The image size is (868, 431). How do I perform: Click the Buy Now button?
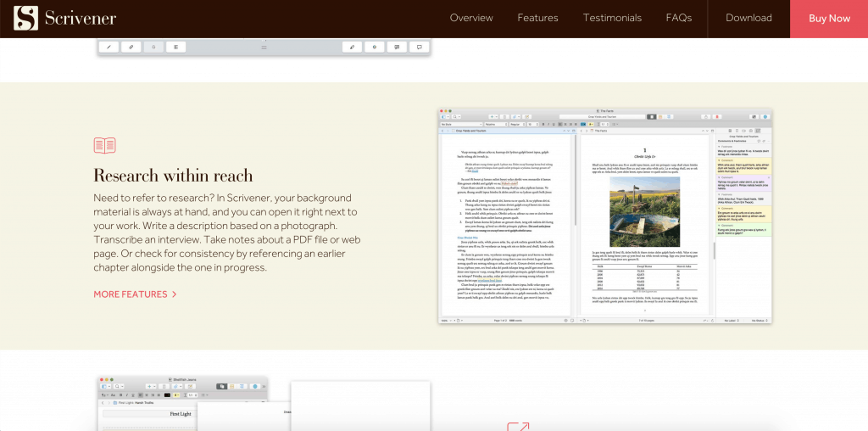829,19
